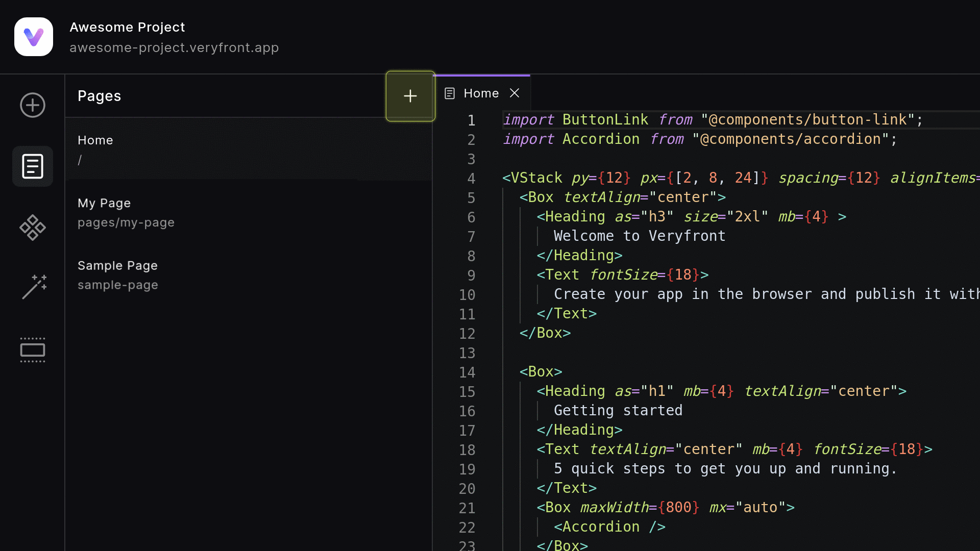Click the Veryfront logo icon
The width and height of the screenshot is (980, 551).
[x=34, y=37]
